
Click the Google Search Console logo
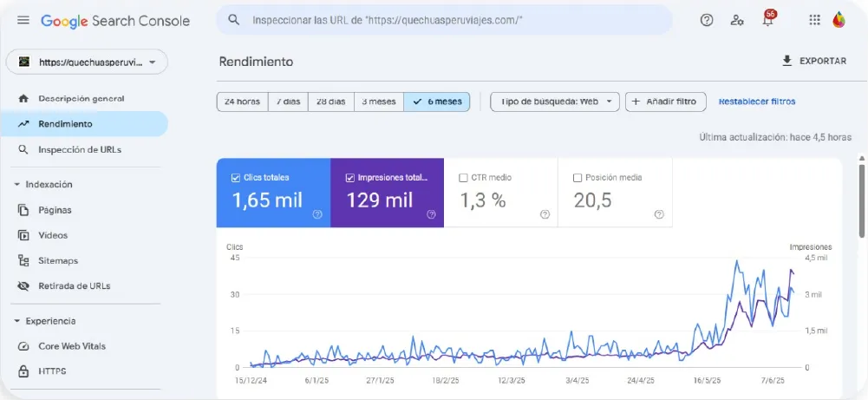pyautogui.click(x=115, y=21)
